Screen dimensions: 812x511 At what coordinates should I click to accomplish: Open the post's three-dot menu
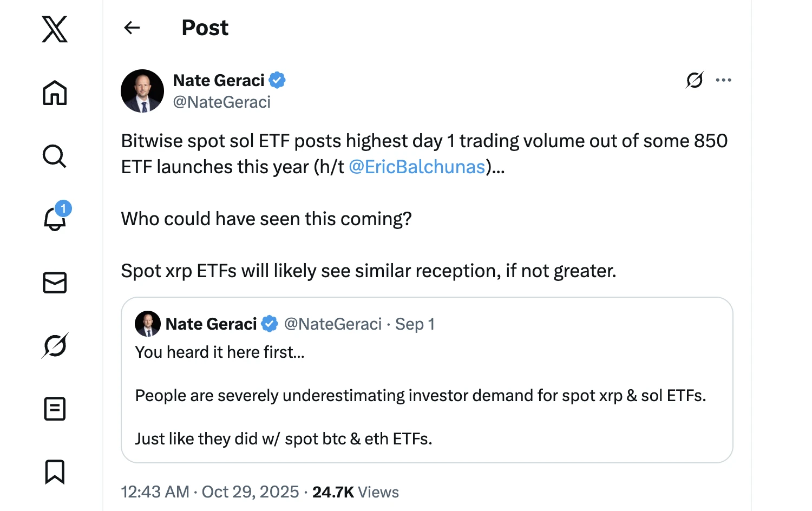[x=724, y=80]
